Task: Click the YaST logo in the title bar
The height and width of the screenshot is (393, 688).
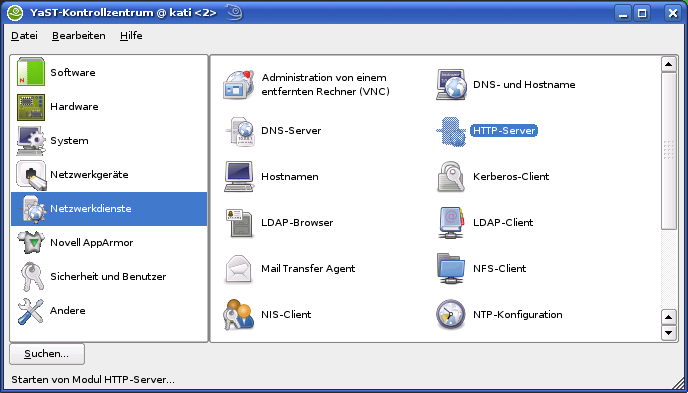Action: [15, 13]
